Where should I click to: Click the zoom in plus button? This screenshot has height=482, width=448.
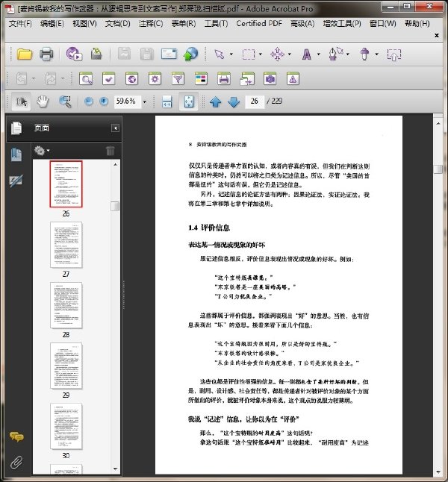(104, 101)
